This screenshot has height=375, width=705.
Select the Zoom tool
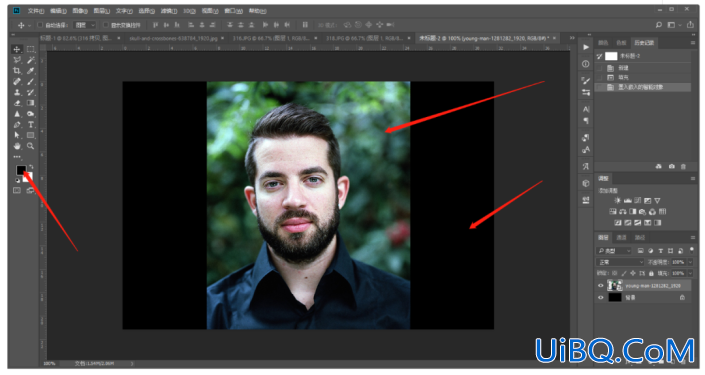click(x=31, y=146)
